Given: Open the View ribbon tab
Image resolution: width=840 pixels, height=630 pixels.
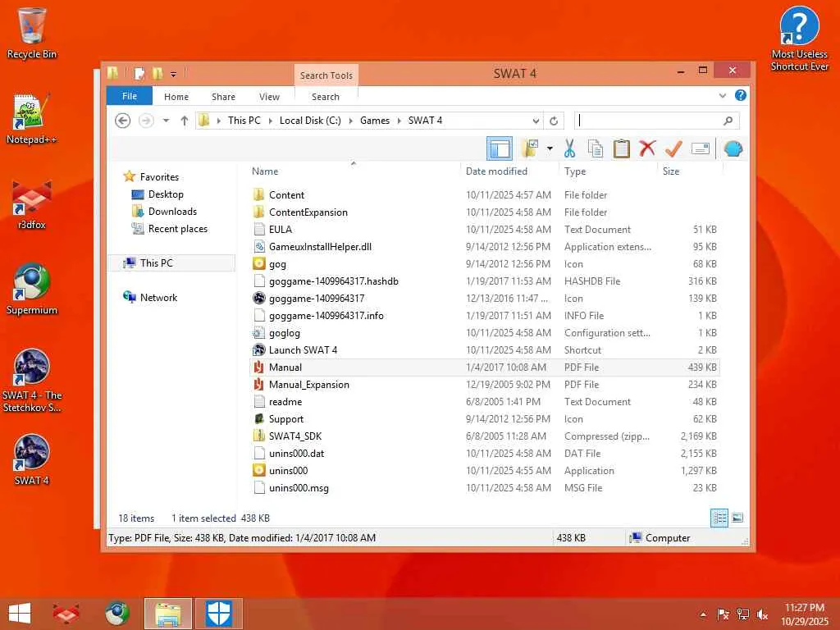Looking at the screenshot, I should pyautogui.click(x=269, y=97).
